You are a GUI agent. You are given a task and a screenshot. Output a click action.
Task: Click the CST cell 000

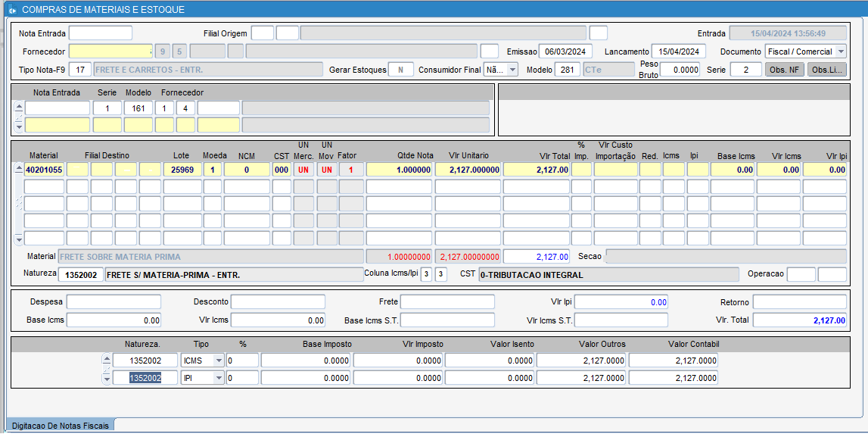point(282,170)
